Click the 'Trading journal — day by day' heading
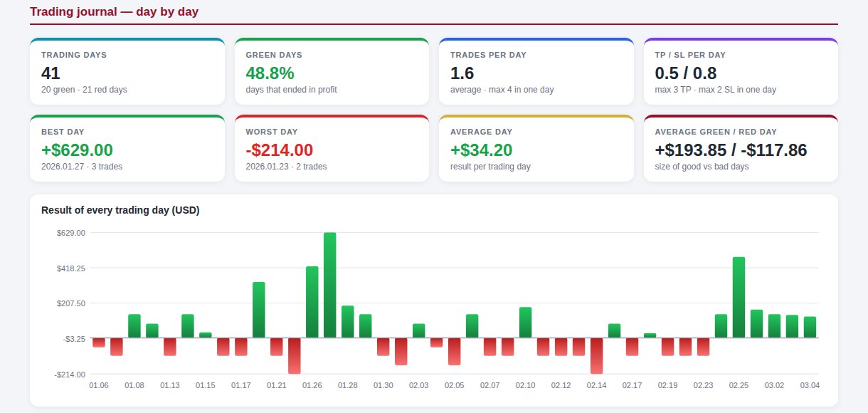 [115, 11]
